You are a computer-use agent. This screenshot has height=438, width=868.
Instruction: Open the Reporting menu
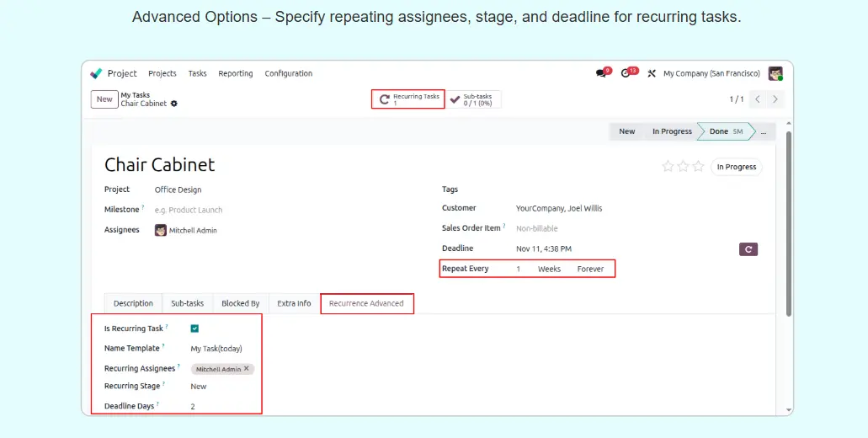[x=235, y=73]
